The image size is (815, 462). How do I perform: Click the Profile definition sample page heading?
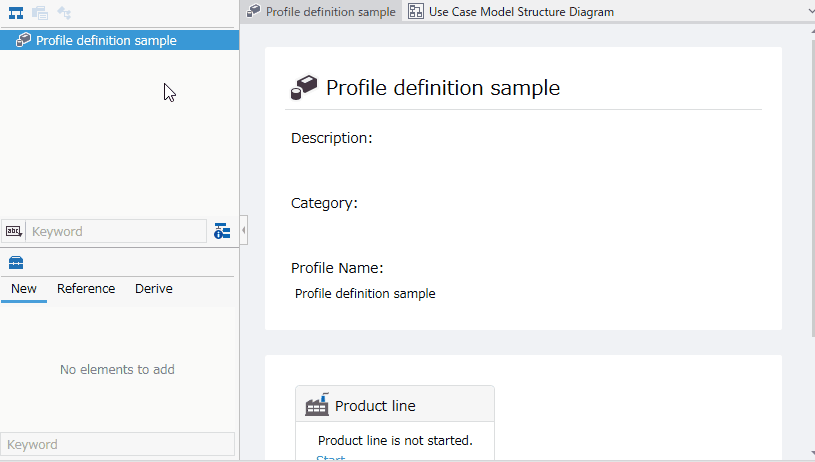pos(443,87)
